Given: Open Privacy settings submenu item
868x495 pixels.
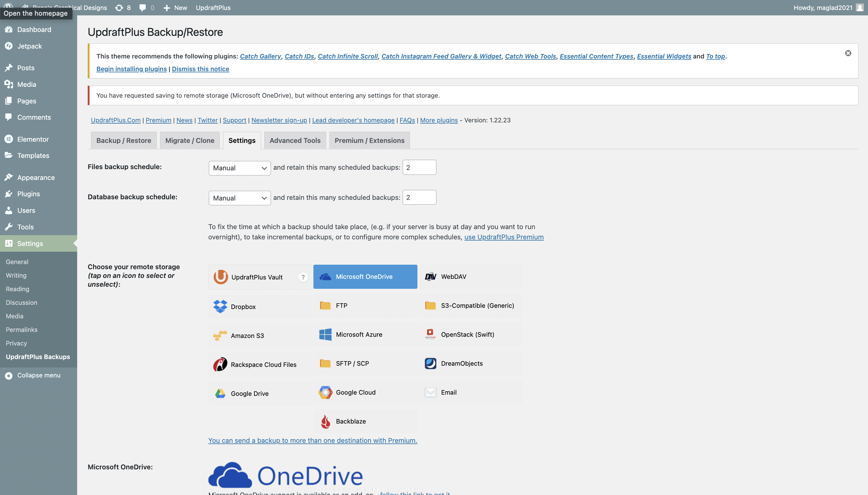Looking at the screenshot, I should pos(16,343).
